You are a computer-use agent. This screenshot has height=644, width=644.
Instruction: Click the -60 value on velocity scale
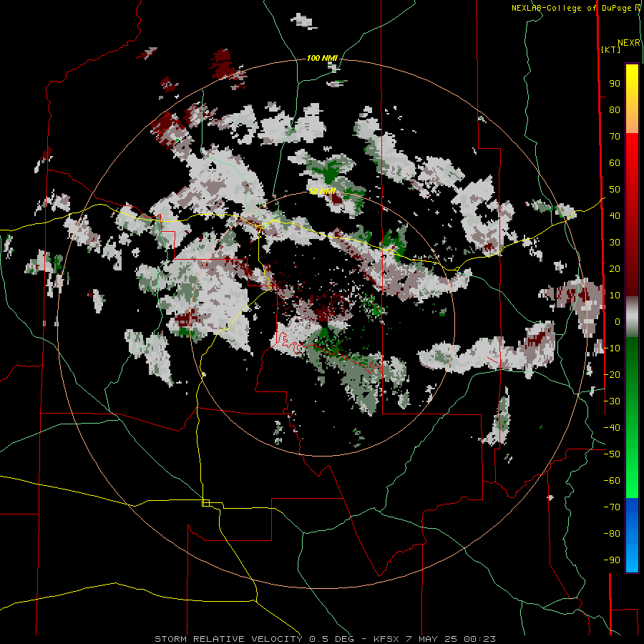point(612,481)
